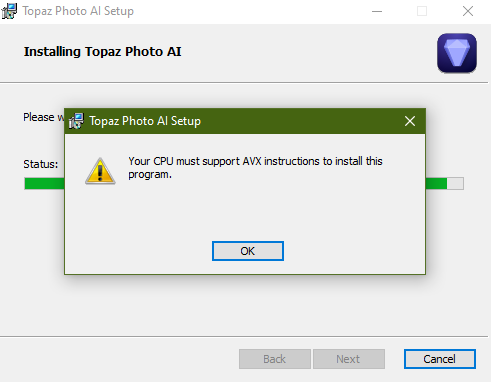Click the disabled Next button
The width and height of the screenshot is (491, 382).
click(349, 359)
